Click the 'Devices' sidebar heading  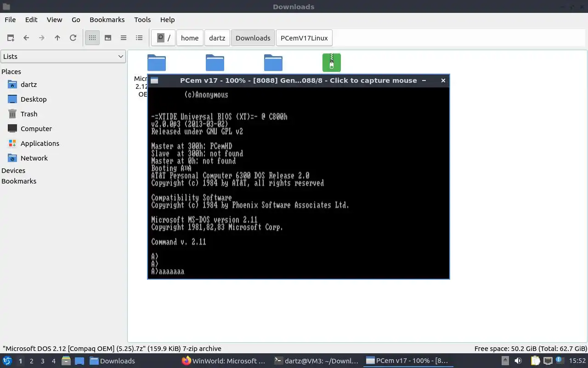click(x=13, y=171)
